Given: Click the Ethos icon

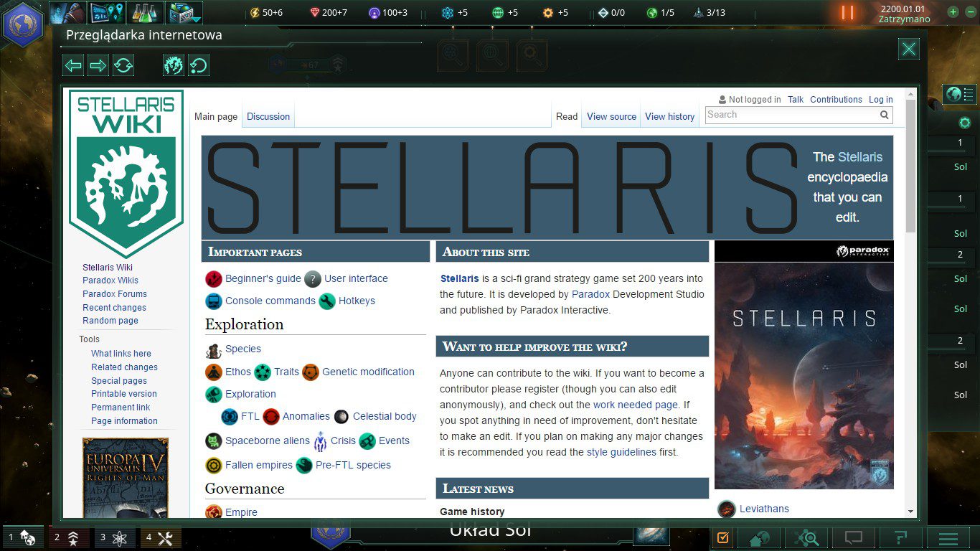Looking at the screenshot, I should [x=214, y=372].
